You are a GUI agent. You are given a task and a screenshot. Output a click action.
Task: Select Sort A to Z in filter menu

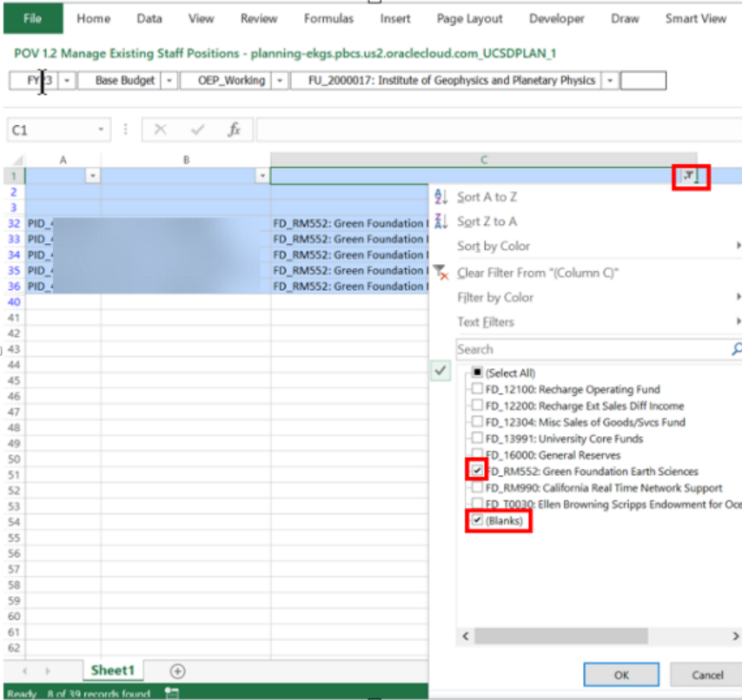click(x=487, y=197)
